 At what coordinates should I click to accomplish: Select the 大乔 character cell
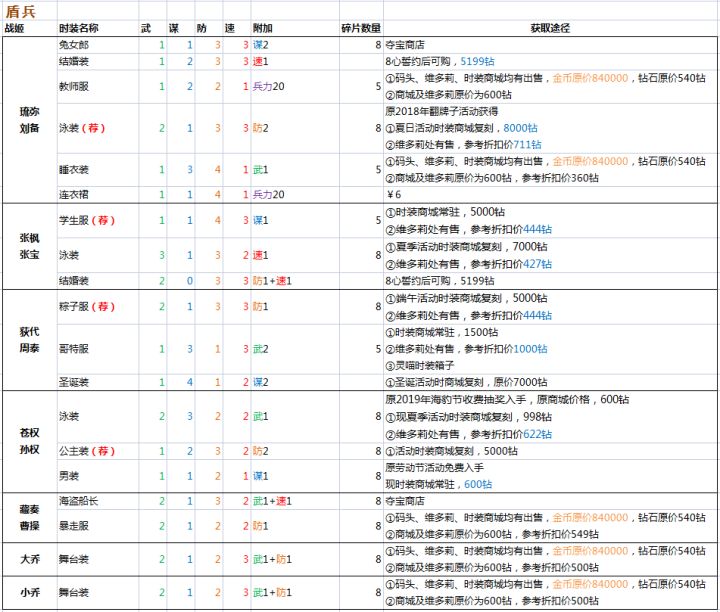click(29, 559)
